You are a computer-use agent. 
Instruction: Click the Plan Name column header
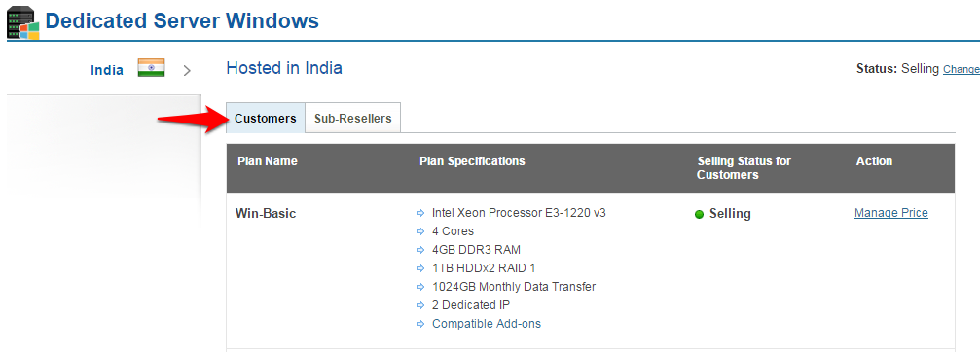pos(268,161)
